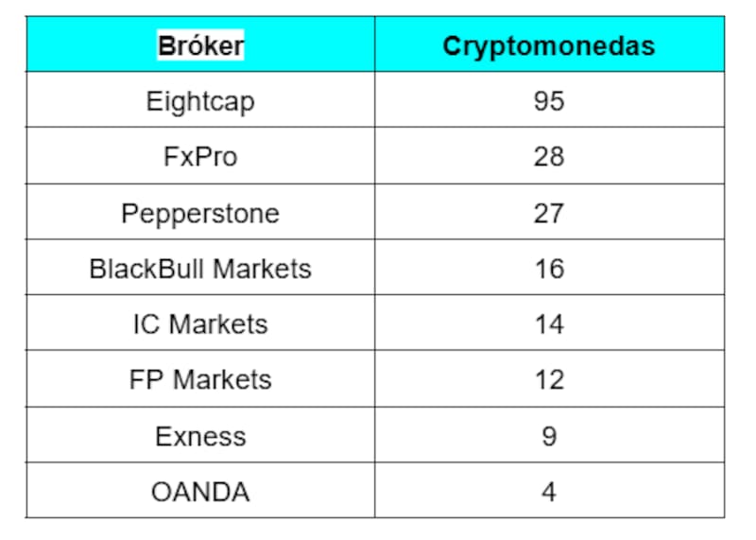This screenshot has width=756, height=540.
Task: Select the FP Markets cell
Action: (200, 379)
